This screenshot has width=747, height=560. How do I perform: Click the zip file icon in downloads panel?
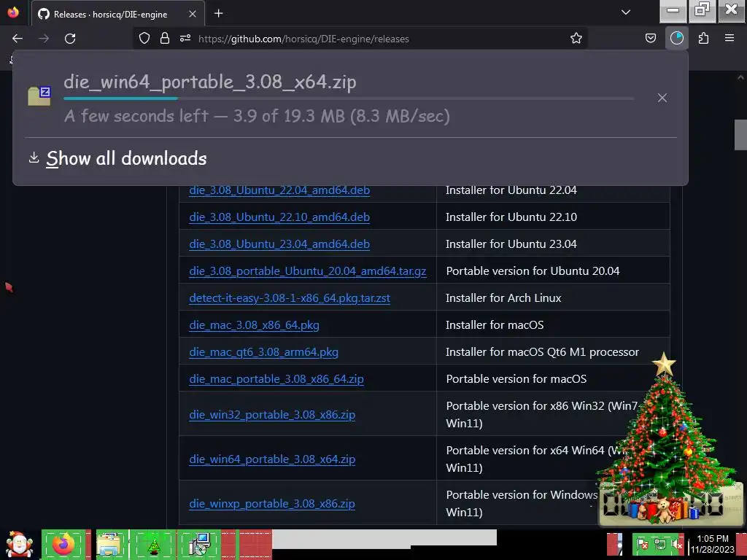(39, 96)
